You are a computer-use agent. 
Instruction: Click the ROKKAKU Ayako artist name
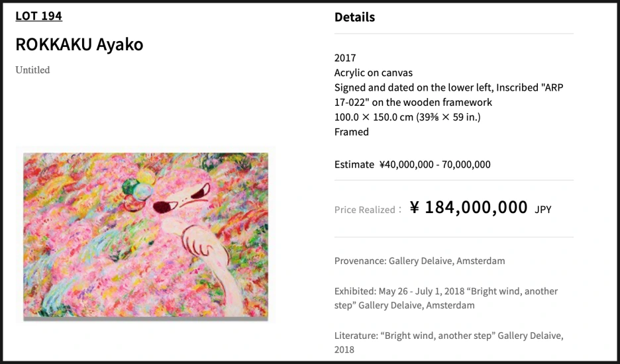pos(79,44)
